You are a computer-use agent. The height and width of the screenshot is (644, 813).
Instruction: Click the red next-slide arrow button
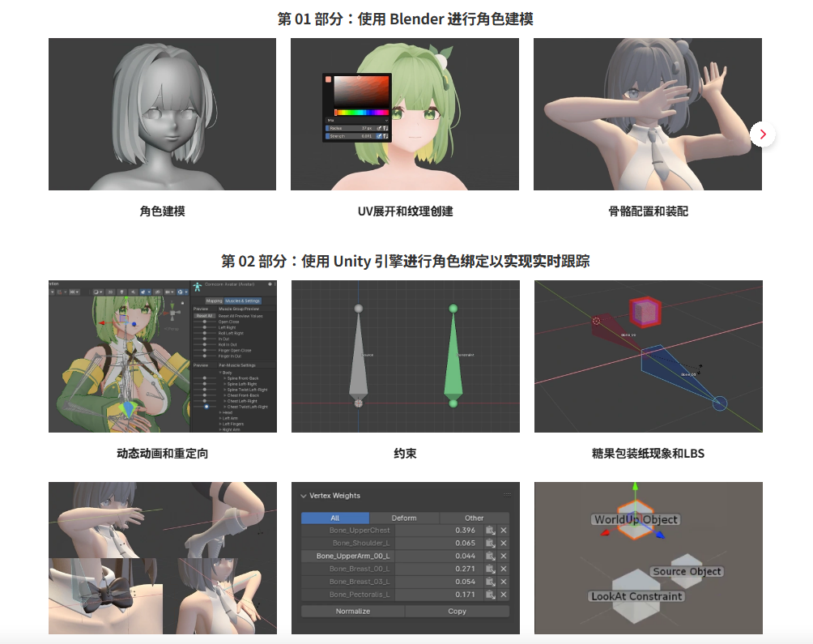(763, 134)
